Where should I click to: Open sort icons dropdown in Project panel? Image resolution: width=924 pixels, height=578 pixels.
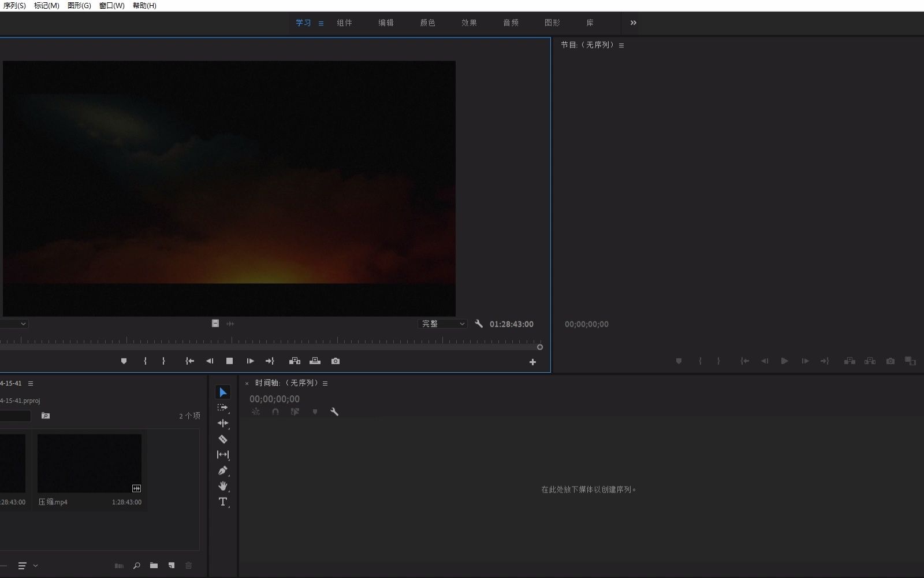[x=27, y=566]
